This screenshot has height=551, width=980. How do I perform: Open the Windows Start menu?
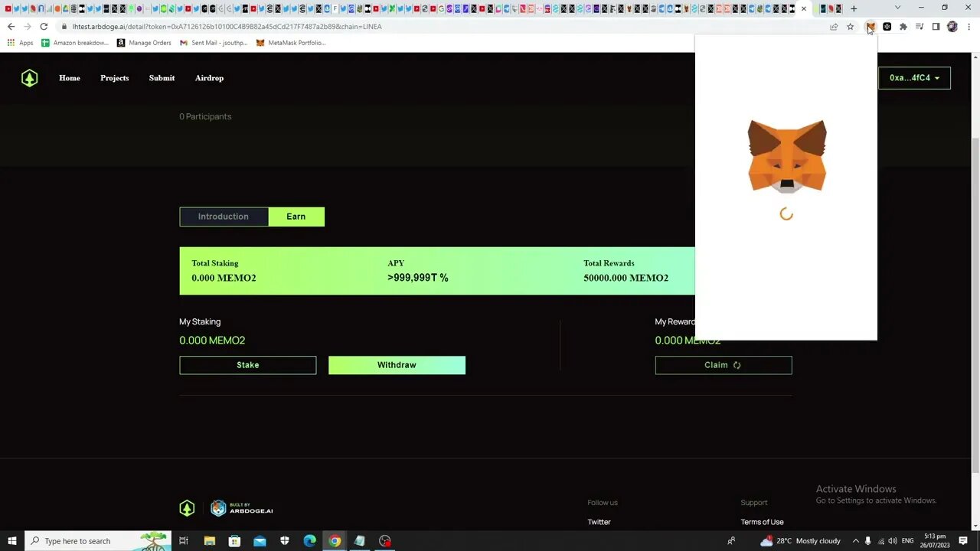point(11,541)
